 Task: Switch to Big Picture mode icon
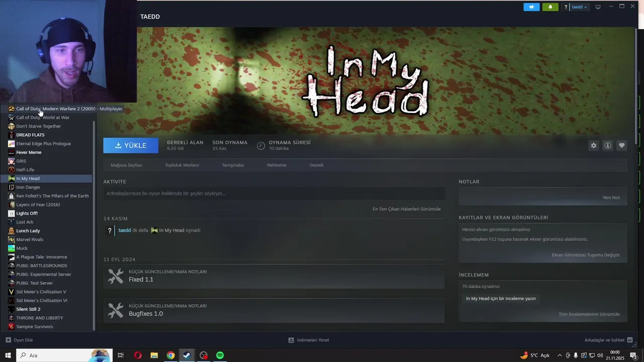(598, 7)
